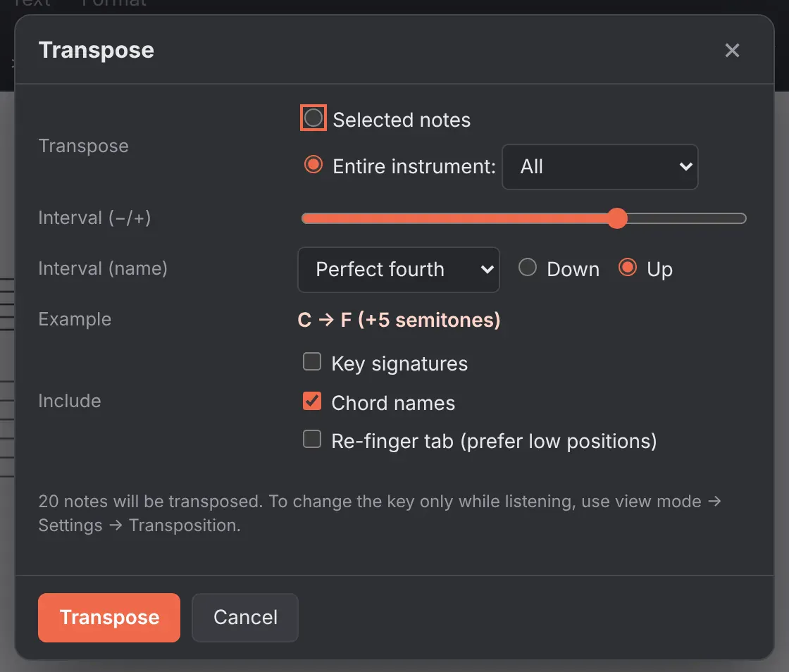Click the 'C → F (+5 semitones)' example text
Viewport: 789px width, 672px height.
(x=399, y=320)
